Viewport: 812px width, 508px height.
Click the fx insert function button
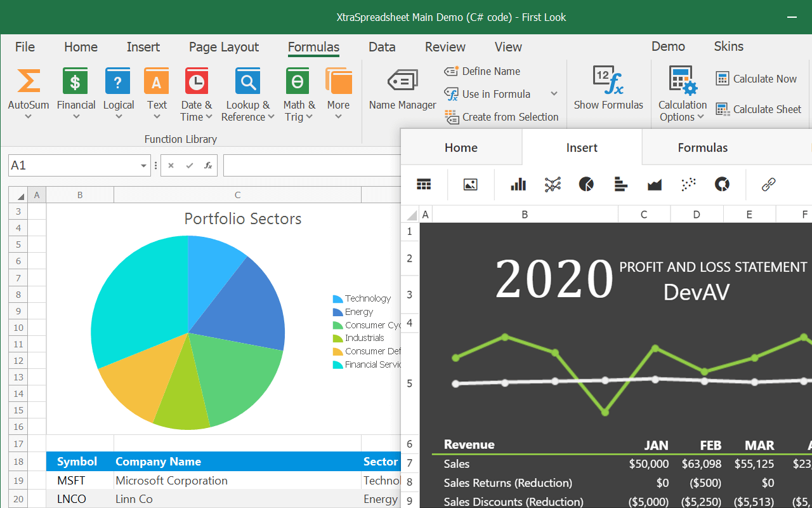[x=208, y=166]
